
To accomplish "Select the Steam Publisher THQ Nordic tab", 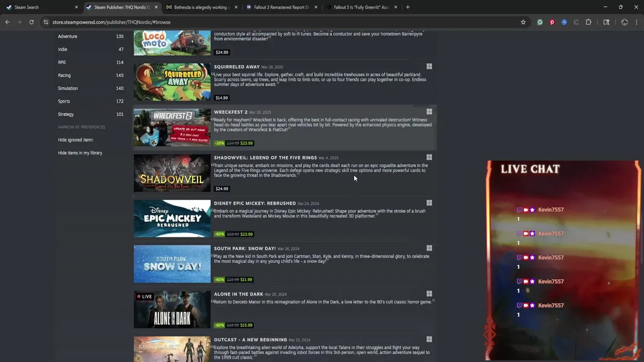I will coord(121,7).
